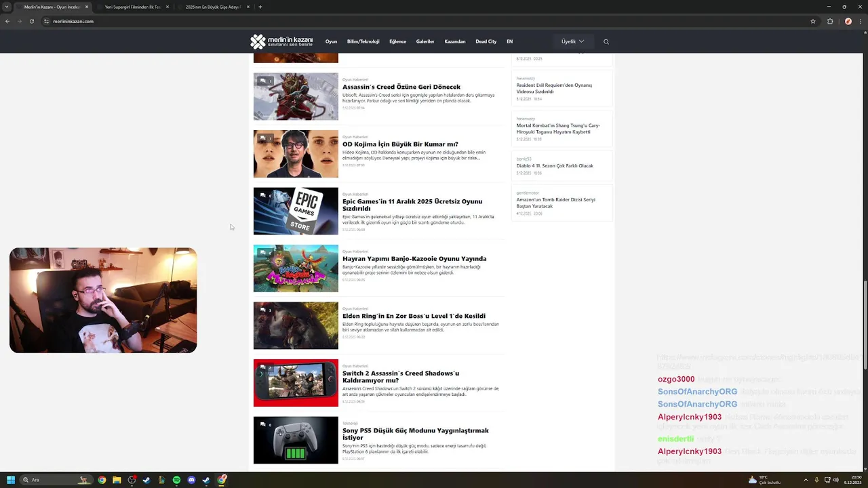
Task: Open OBS Studio from the taskbar
Action: (x=132, y=480)
